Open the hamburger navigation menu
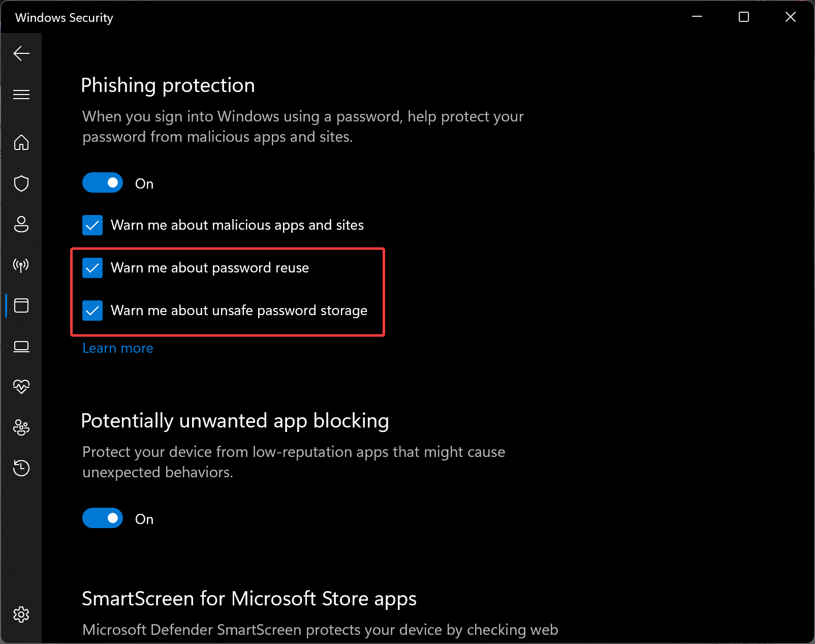 click(21, 95)
